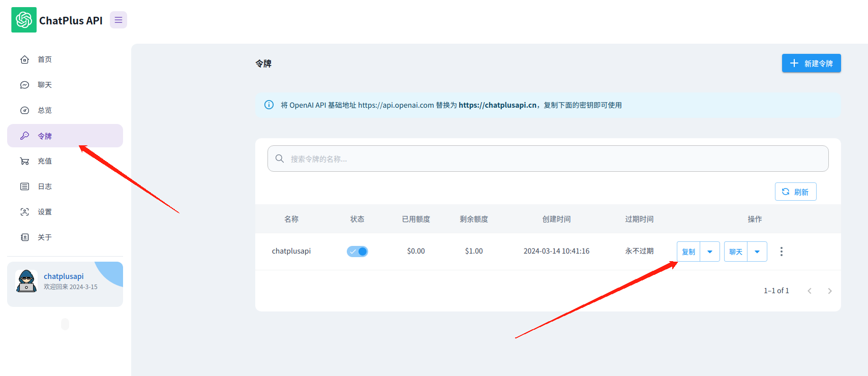Click the 聊天 button in the token row

736,252
